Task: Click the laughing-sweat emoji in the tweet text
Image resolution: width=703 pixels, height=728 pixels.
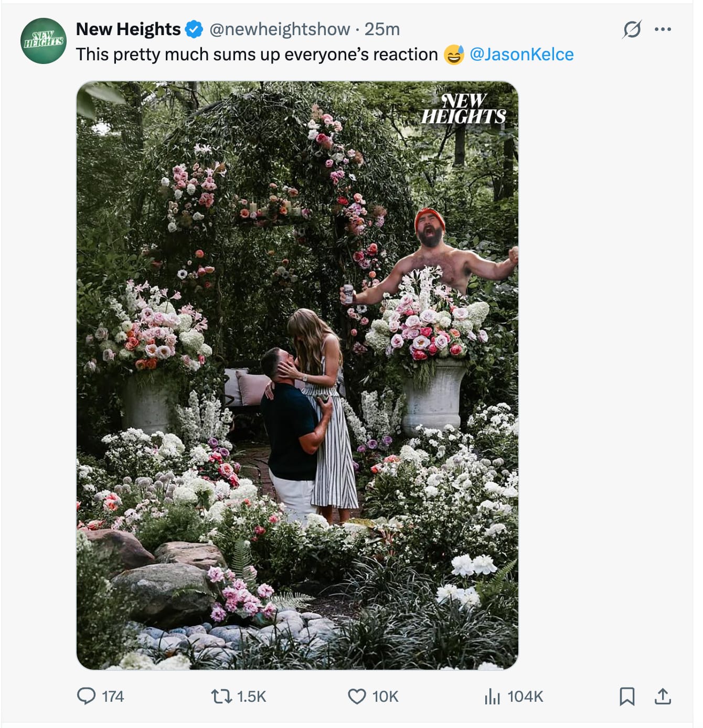Action: click(452, 53)
